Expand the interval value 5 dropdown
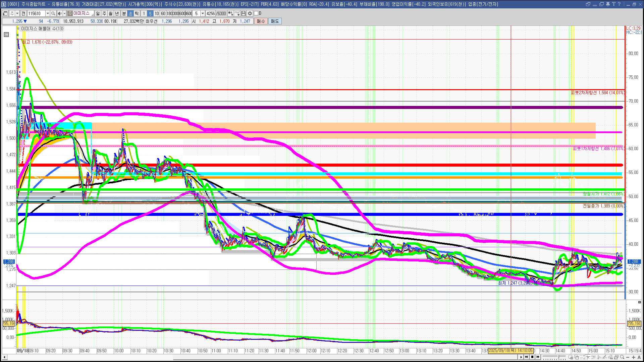Viewport: 644px width, 362px height. [x=203, y=13]
